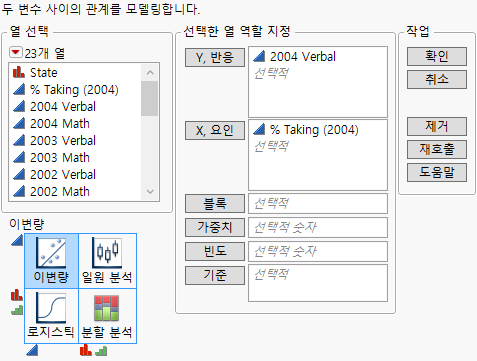This screenshot has height=361, width=477.
Task: Click the 재호출 button
Action: pos(437,149)
